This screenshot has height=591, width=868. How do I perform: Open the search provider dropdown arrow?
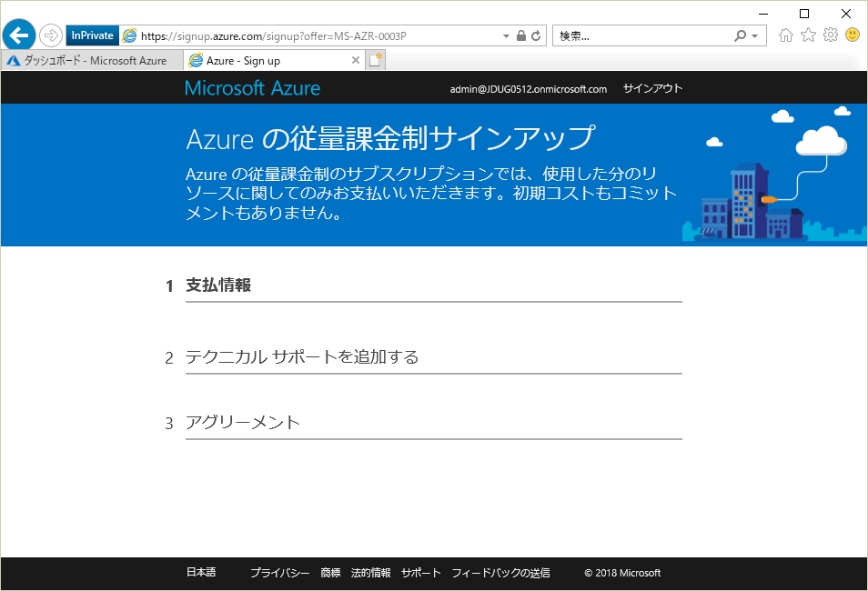click(x=754, y=36)
